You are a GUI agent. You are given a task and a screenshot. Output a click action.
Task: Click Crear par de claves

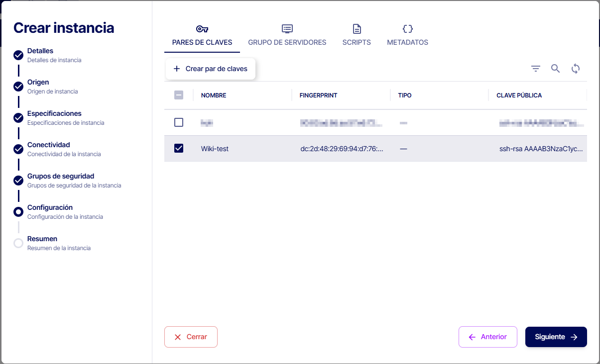click(x=211, y=69)
